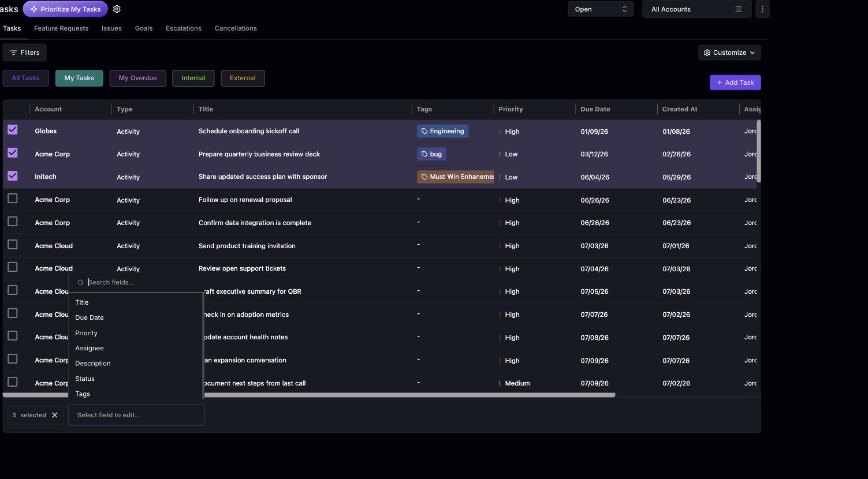Choose Title in the field list
The width and height of the screenshot is (868, 479).
pyautogui.click(x=136, y=302)
